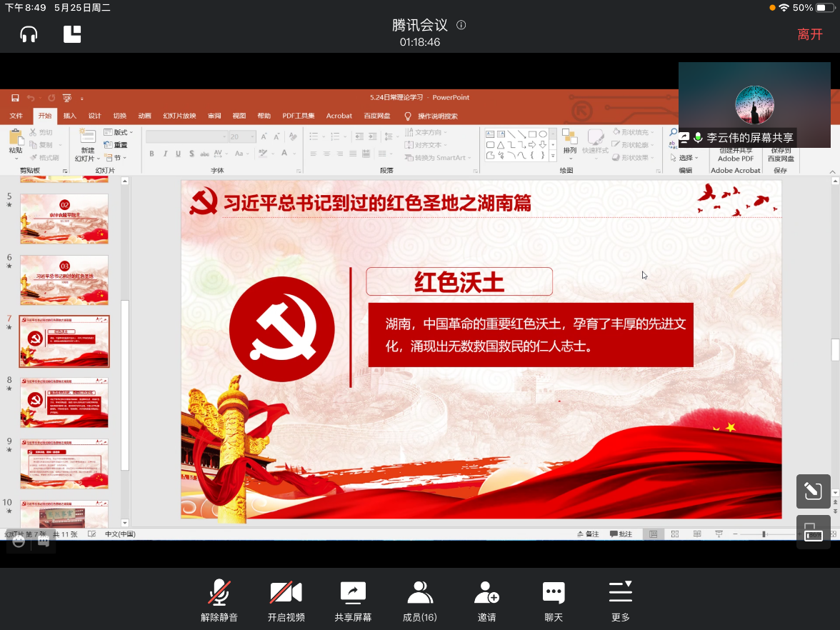
Task: Open the 成员(16) members list
Action: [x=419, y=601]
